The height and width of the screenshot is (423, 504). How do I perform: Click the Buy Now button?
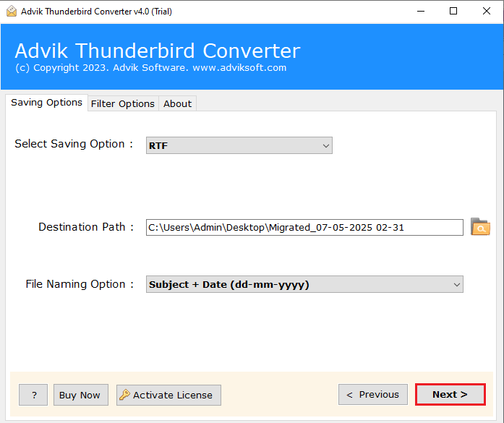click(x=81, y=395)
